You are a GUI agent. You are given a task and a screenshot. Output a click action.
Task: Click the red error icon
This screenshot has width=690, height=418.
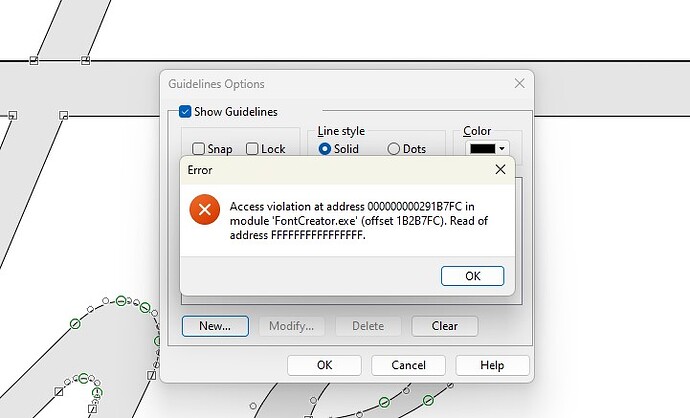(205, 209)
